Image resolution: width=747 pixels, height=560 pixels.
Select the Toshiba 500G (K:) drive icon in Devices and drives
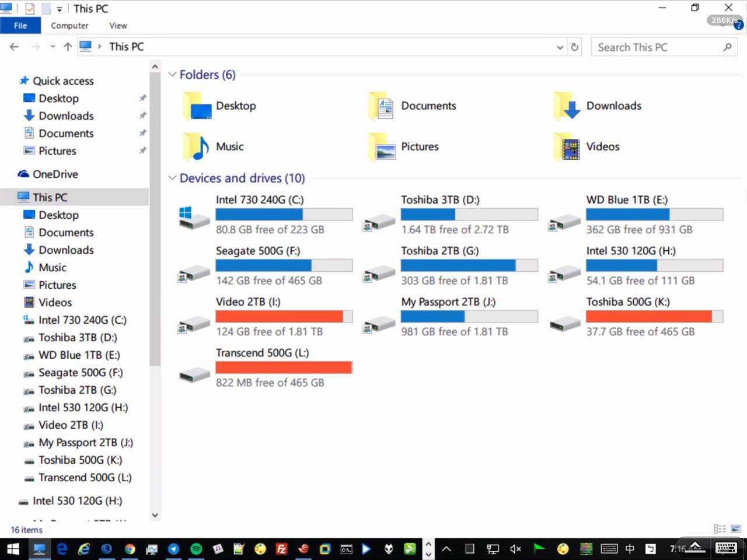point(564,323)
